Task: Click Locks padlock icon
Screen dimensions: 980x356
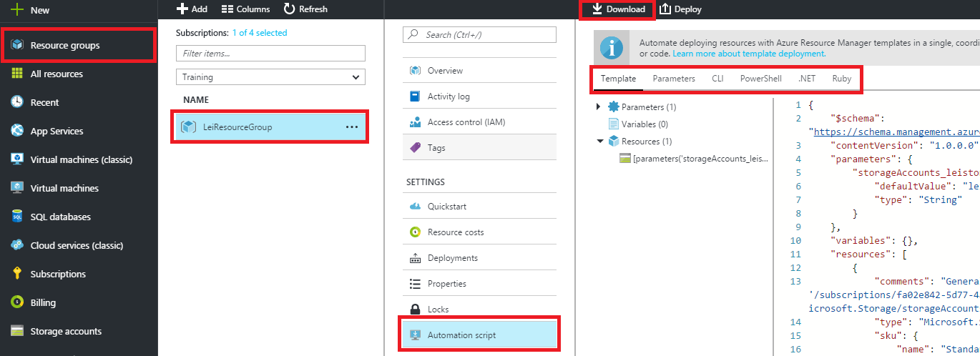Action: click(415, 310)
